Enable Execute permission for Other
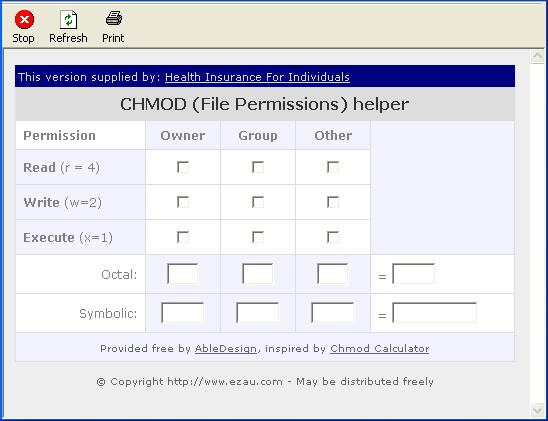548x421 pixels. (x=333, y=237)
